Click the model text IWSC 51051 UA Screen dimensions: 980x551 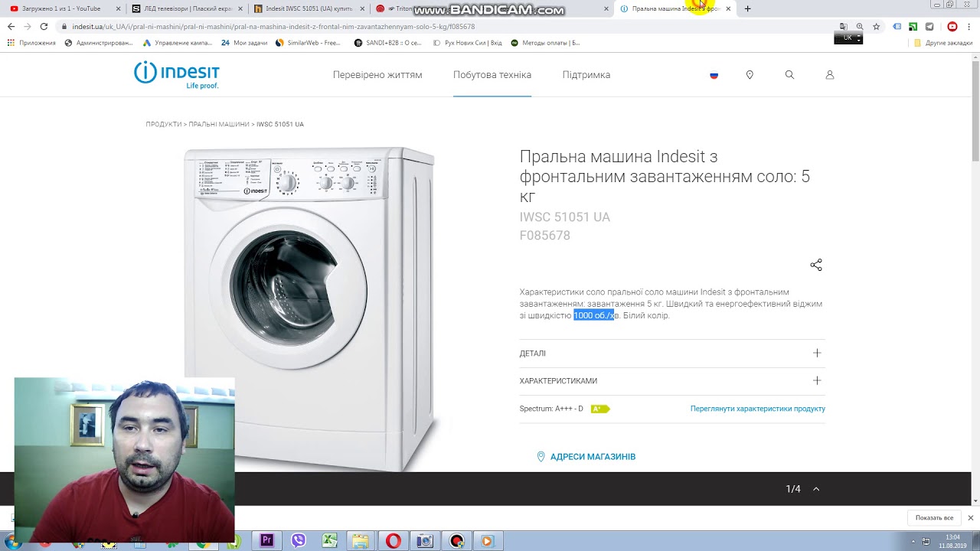click(x=565, y=217)
